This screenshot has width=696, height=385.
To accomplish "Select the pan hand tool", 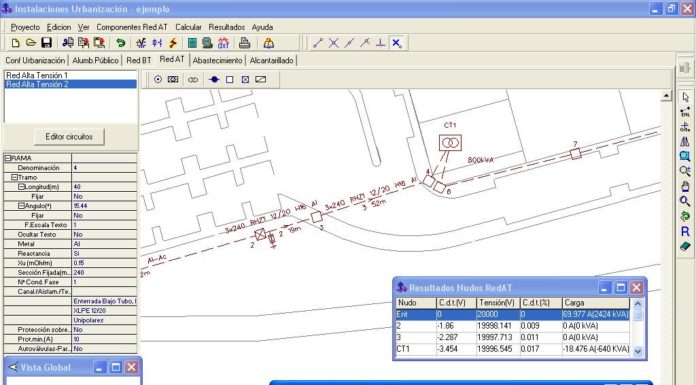I will pos(685,186).
